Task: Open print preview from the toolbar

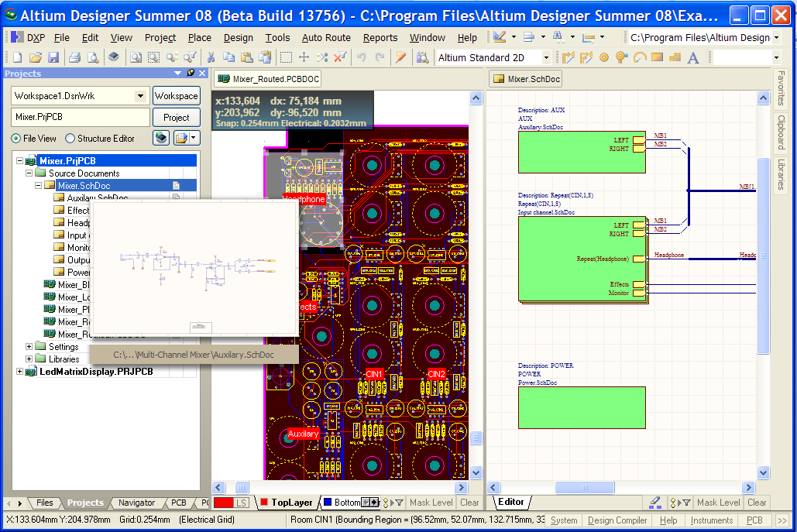Action: (x=92, y=57)
